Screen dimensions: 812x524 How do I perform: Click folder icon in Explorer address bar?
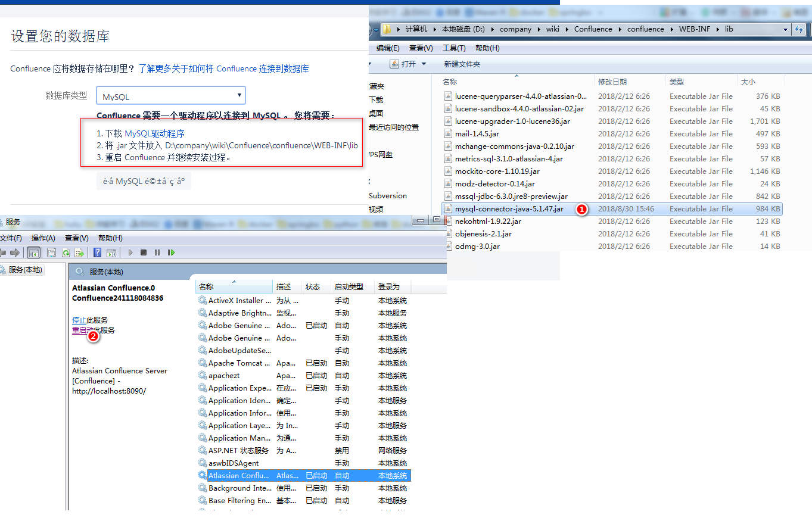coord(387,29)
